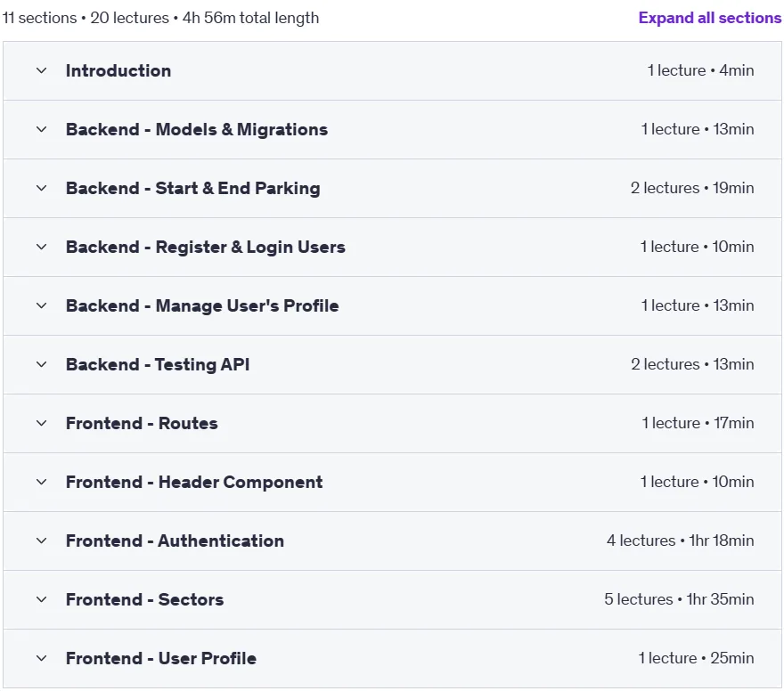Expand Frontend - Sectors chevron
This screenshot has height=691, width=784.
[42, 599]
